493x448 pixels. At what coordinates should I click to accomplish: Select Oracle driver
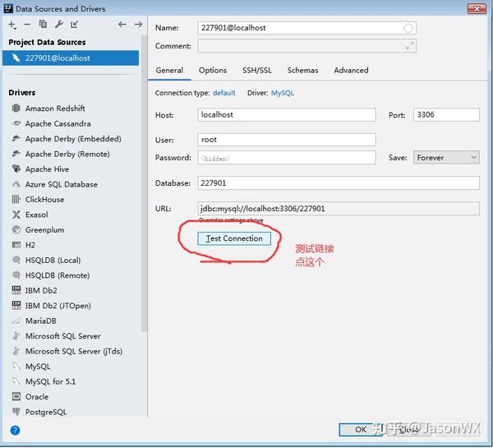37,397
